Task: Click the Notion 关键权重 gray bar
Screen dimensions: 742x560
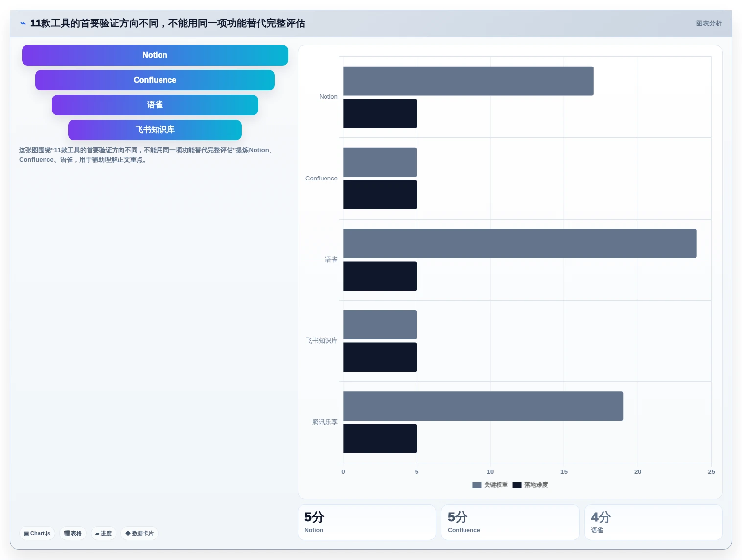Action: coord(468,81)
